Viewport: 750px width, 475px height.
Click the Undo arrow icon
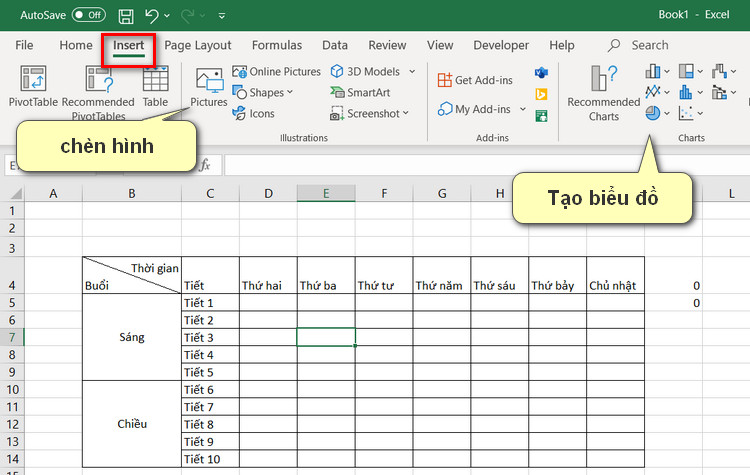[x=152, y=16]
